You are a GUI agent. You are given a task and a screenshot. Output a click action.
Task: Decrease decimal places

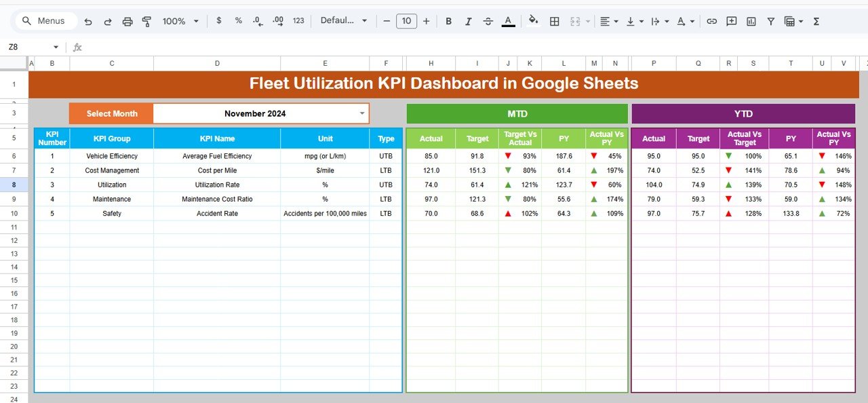pyautogui.click(x=258, y=21)
